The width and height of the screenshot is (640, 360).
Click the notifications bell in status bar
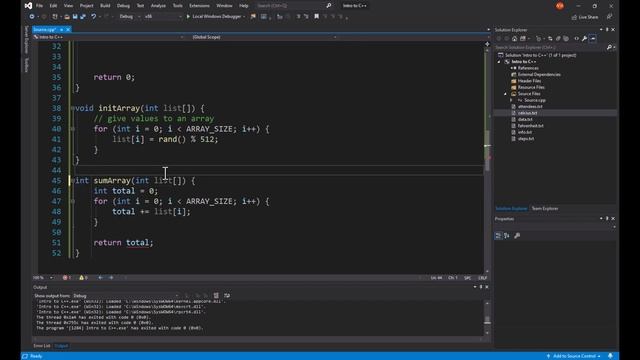pyautogui.click(x=610, y=356)
